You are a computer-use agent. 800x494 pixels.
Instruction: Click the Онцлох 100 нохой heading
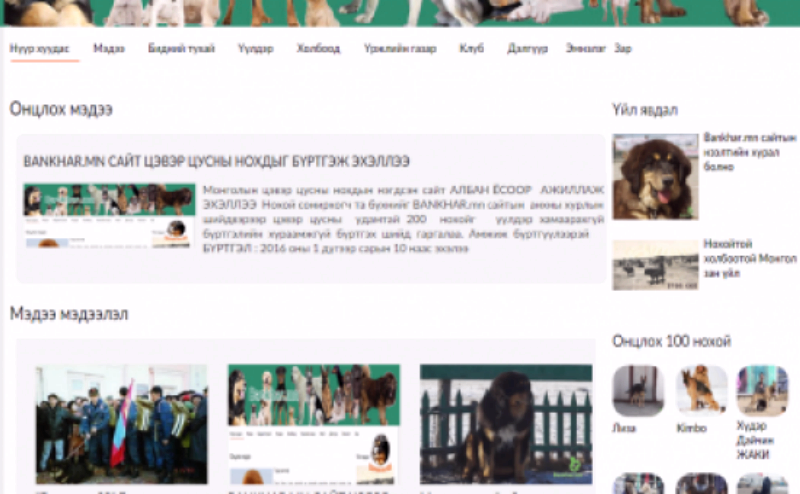[x=671, y=341]
